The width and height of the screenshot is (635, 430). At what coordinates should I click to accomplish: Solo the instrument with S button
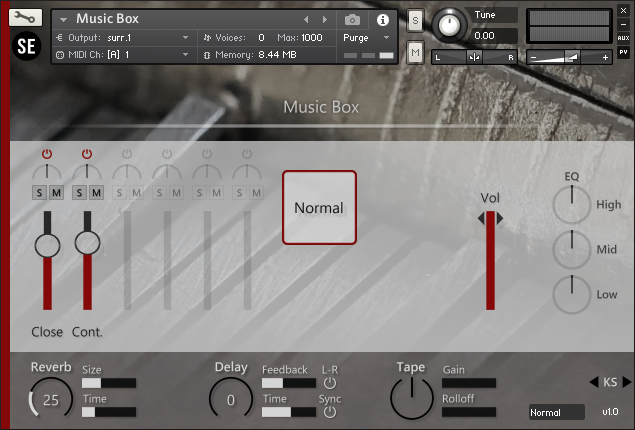point(415,22)
